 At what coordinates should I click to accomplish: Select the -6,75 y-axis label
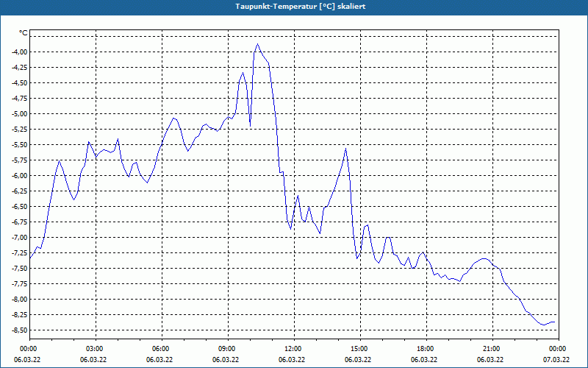pos(20,222)
